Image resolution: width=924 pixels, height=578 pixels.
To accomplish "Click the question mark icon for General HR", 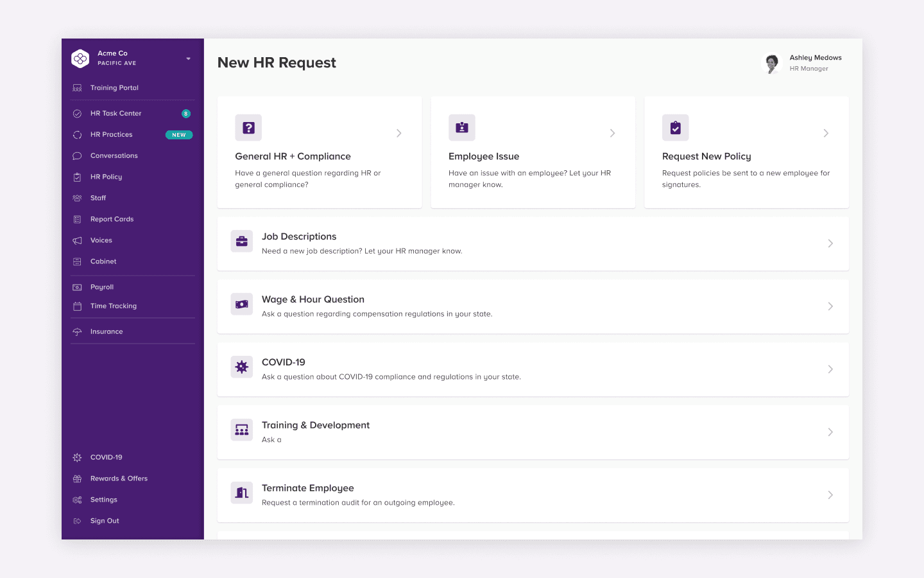I will tap(248, 128).
